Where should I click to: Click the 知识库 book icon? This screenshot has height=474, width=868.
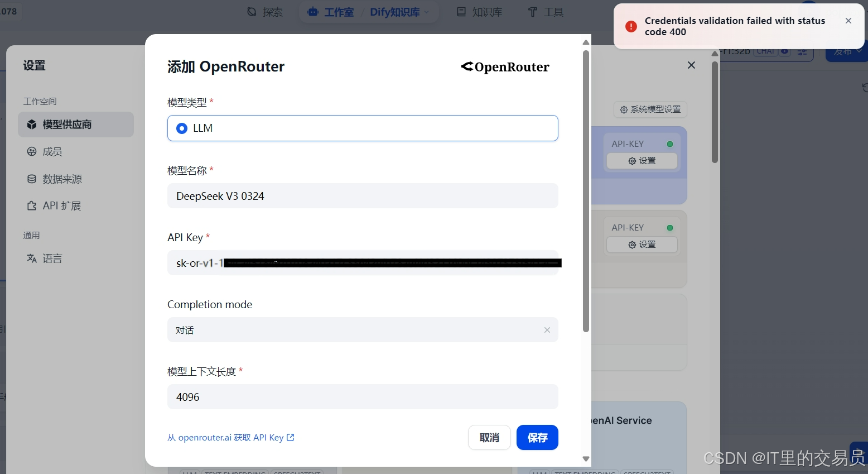pyautogui.click(x=461, y=12)
